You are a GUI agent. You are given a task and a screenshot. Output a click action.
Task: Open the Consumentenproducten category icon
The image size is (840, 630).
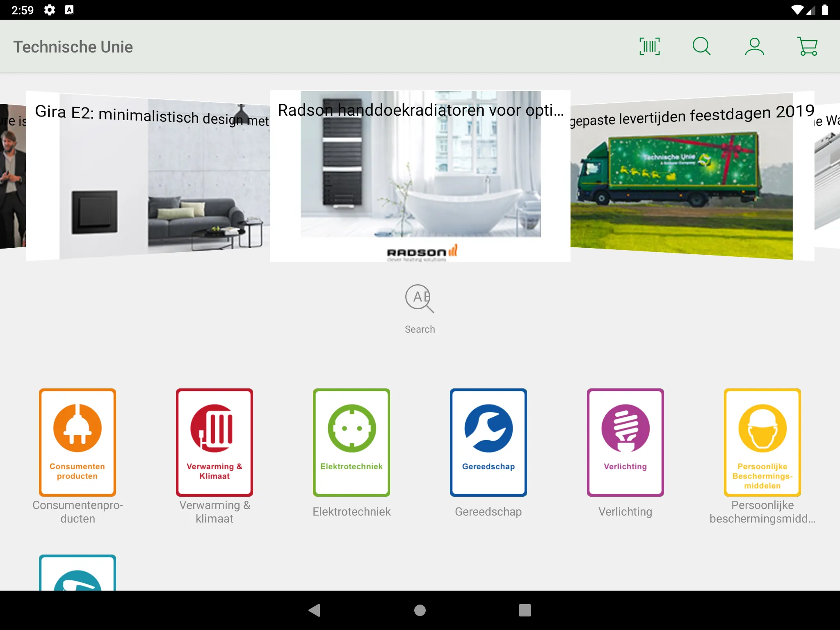pos(78,442)
